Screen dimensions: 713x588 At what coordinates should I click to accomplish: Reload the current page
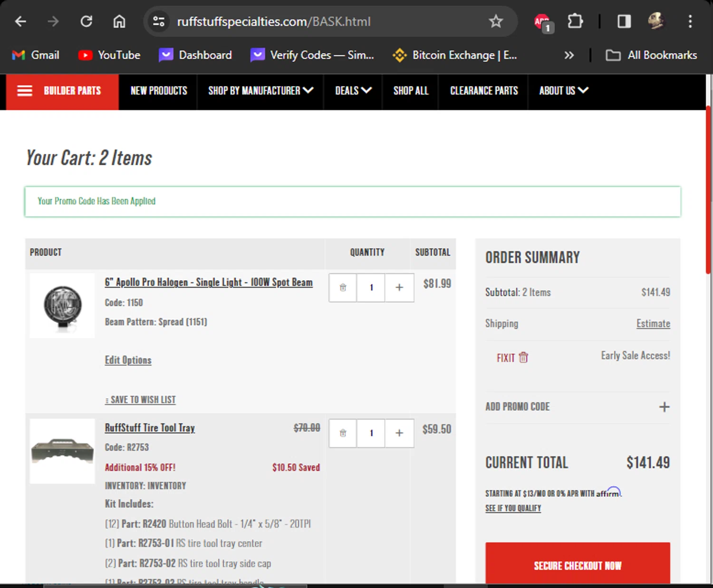(x=86, y=21)
